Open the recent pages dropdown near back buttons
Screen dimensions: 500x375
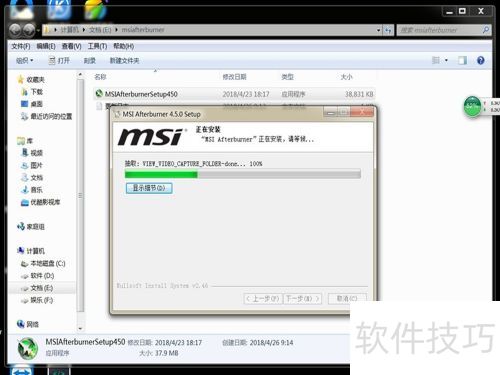point(38,31)
